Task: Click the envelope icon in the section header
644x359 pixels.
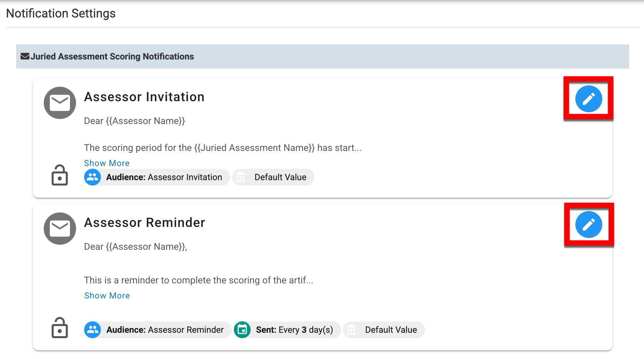Action: [25, 56]
